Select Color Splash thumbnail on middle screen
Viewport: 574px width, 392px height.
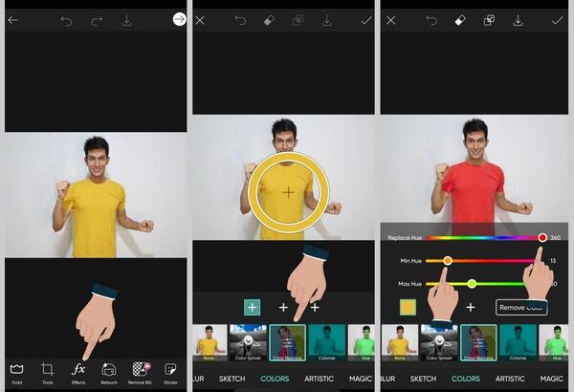point(248,343)
